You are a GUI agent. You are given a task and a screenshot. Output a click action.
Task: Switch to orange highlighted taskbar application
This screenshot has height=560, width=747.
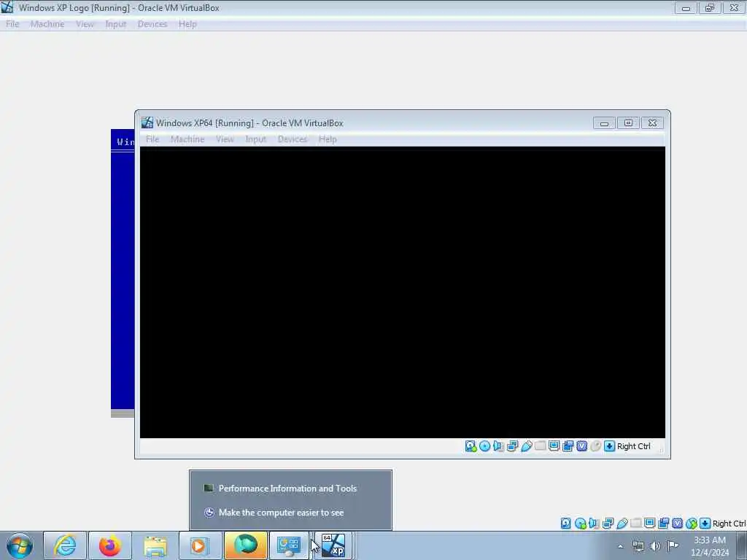point(245,545)
